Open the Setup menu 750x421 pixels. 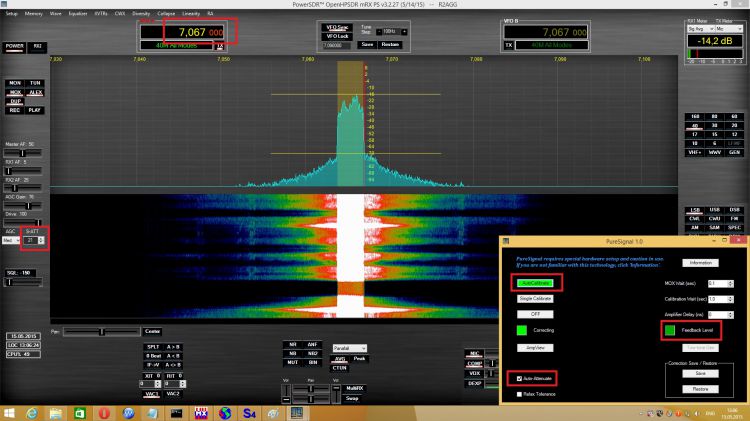point(11,13)
